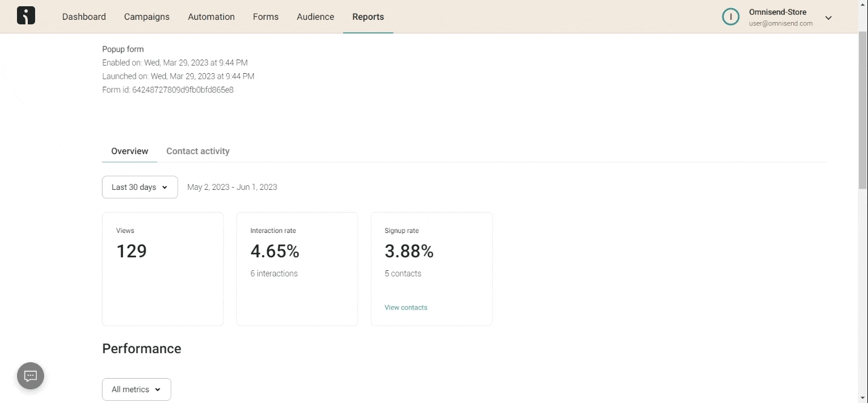Click the user@omnisend.com email text
The height and width of the screenshot is (403, 868).
coord(780,24)
